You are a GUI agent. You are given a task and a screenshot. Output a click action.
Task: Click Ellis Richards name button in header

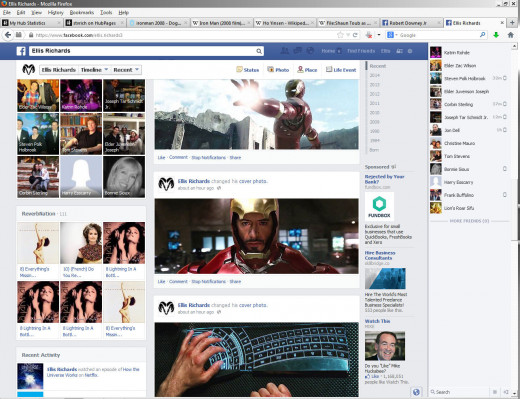pyautogui.click(x=59, y=70)
